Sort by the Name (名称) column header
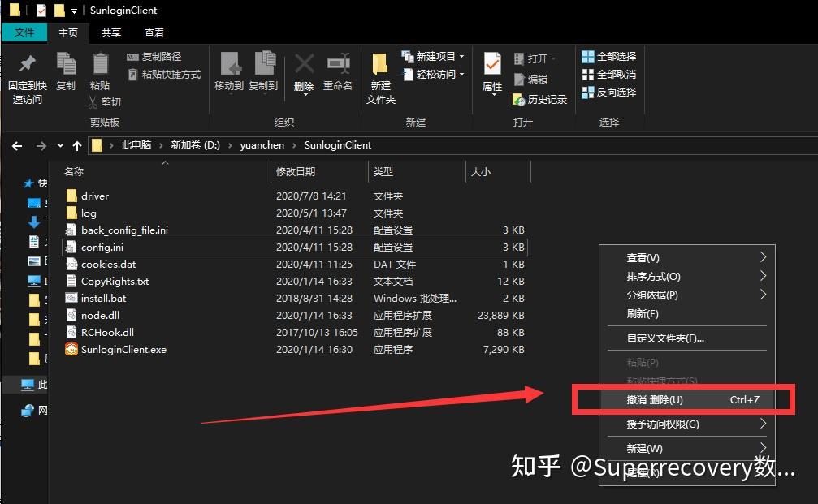The height and width of the screenshot is (504, 818). tap(165, 171)
